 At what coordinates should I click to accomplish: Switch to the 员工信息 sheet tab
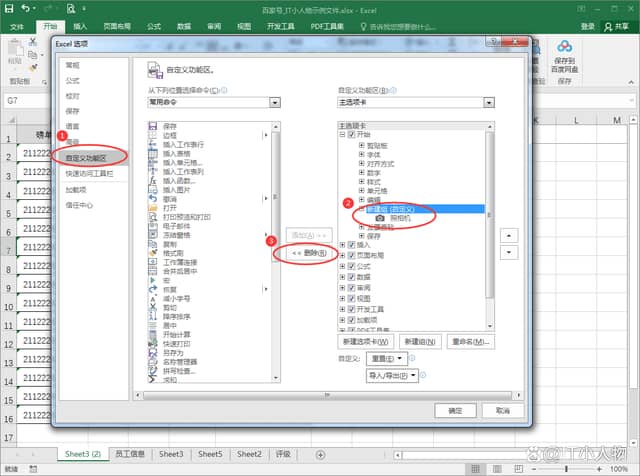click(x=130, y=454)
